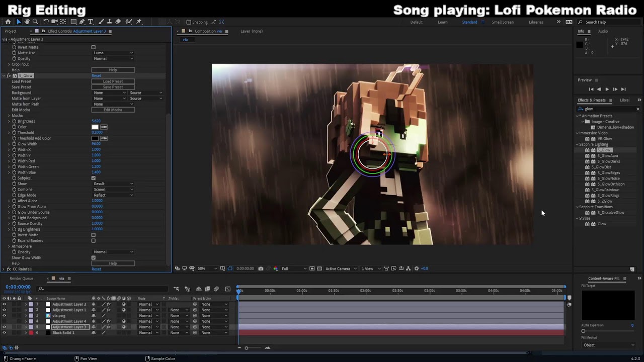
Task: Reset exposure in the composition viewer
Action: tap(416, 268)
